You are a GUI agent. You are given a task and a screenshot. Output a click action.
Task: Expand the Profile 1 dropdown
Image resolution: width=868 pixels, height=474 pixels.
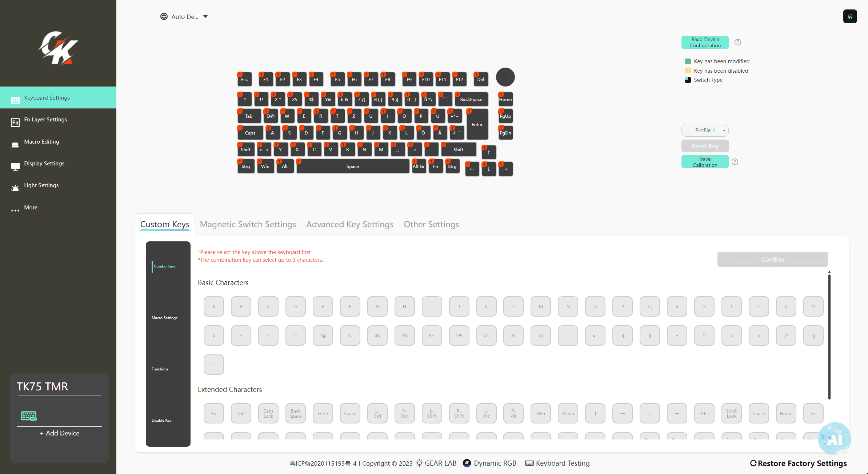pos(705,130)
